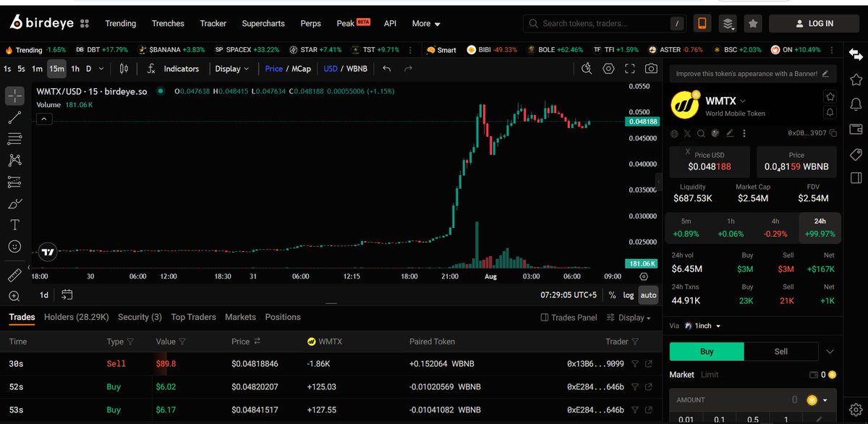Screen dimensions: 868x424
Task: Open the price tag icon in sidebar
Action: [855, 154]
